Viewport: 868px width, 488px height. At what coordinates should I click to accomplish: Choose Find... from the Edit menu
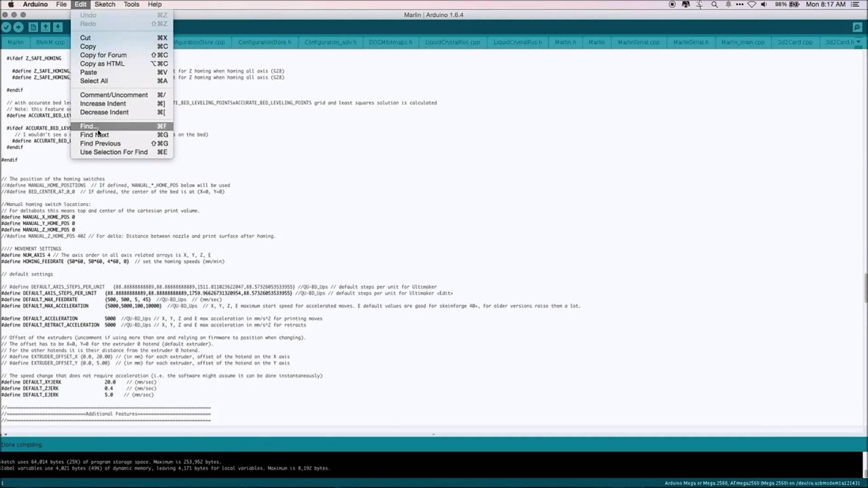122,126
